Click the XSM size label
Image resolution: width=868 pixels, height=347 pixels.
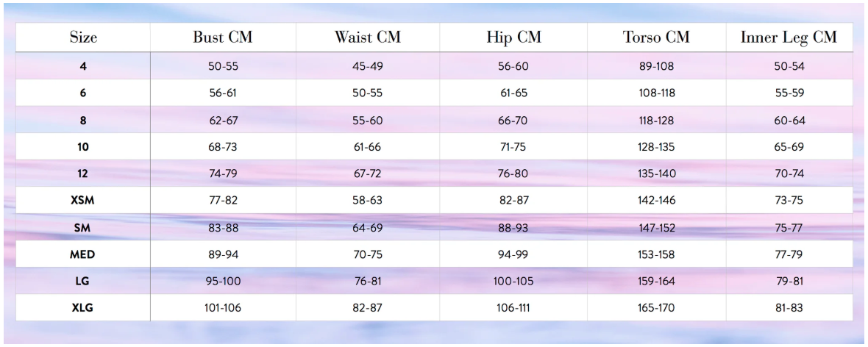tap(82, 200)
